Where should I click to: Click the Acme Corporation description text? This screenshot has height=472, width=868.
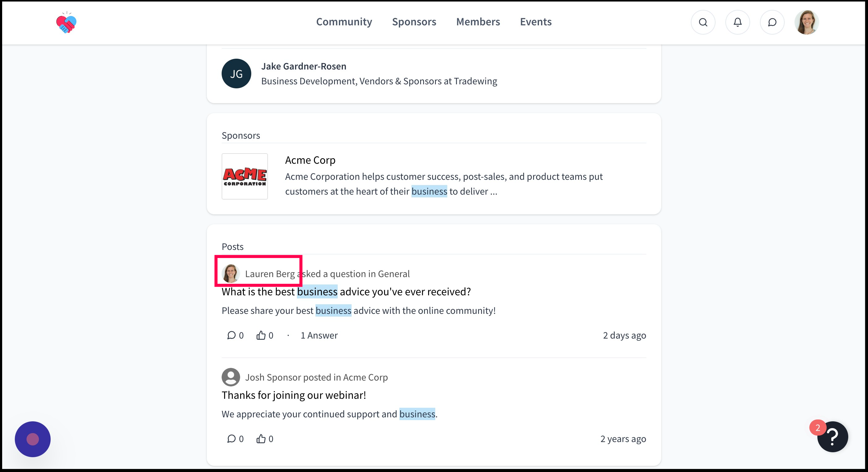click(x=444, y=184)
